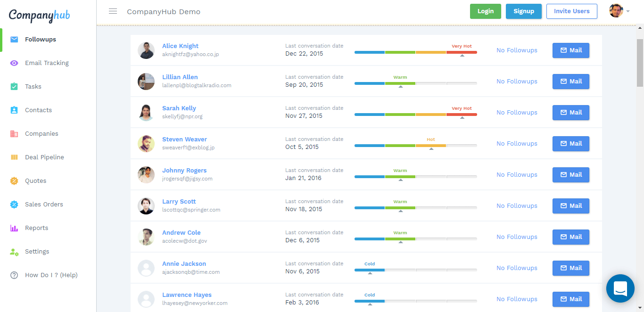Expand the user profile dropdown arrow
The image size is (644, 312).
pos(628,11)
